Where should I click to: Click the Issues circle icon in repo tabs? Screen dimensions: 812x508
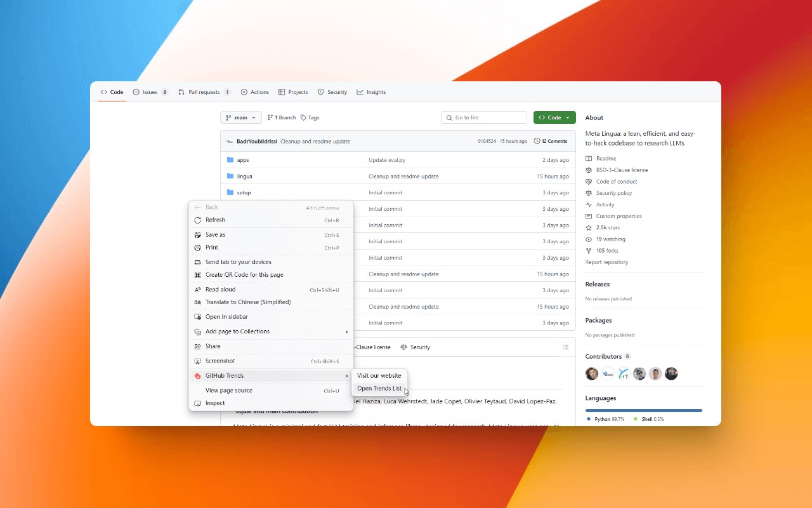136,92
